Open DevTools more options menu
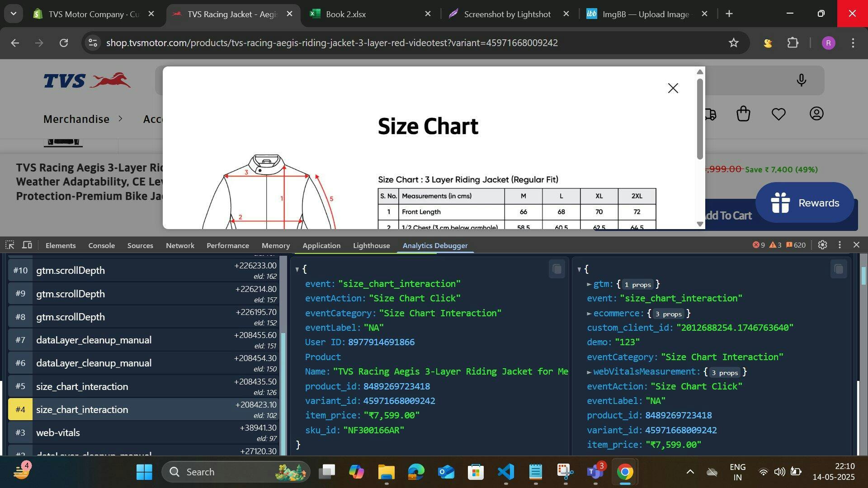The height and width of the screenshot is (488, 868). (840, 245)
